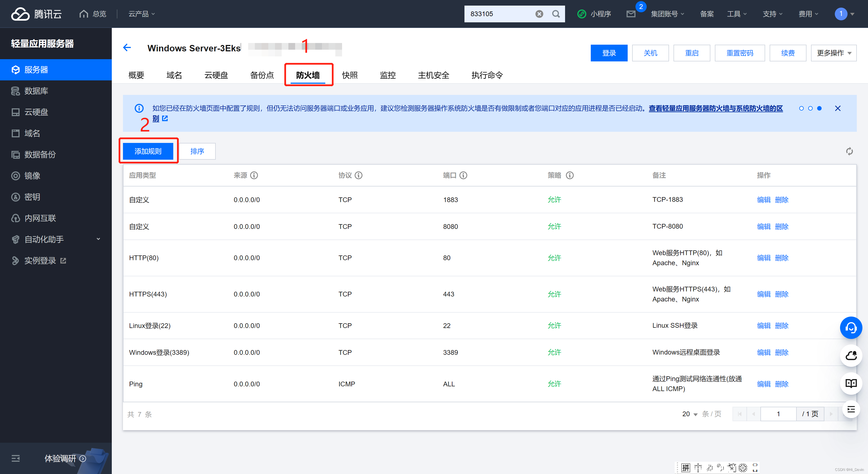The height and width of the screenshot is (474, 868).
Task: Expand the 更多操作 dropdown
Action: pyautogui.click(x=834, y=53)
